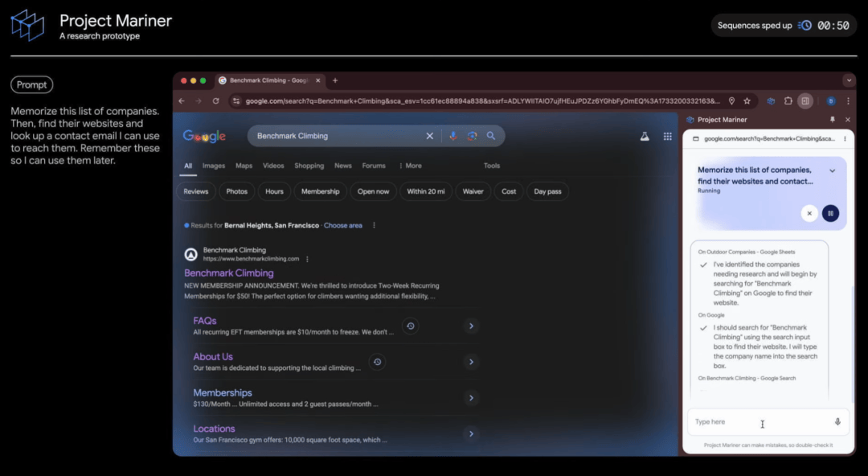Click the Choose area link
Viewport: 868px width, 476px height.
point(343,225)
